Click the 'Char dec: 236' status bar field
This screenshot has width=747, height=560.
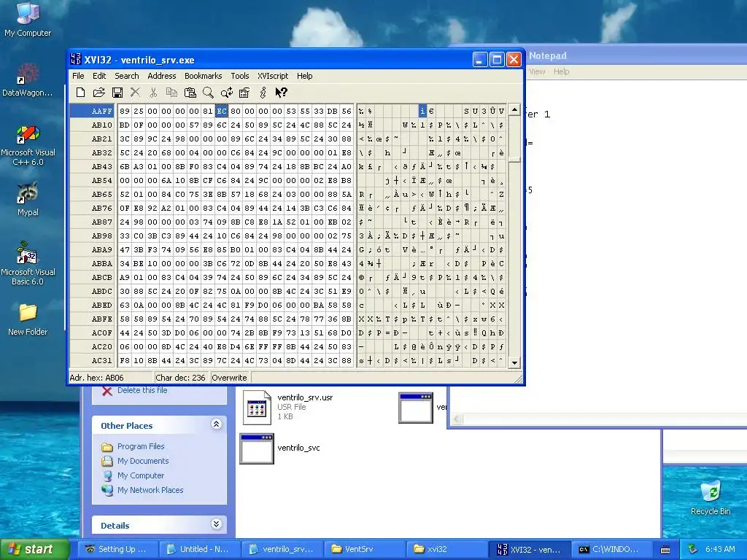pyautogui.click(x=182, y=378)
